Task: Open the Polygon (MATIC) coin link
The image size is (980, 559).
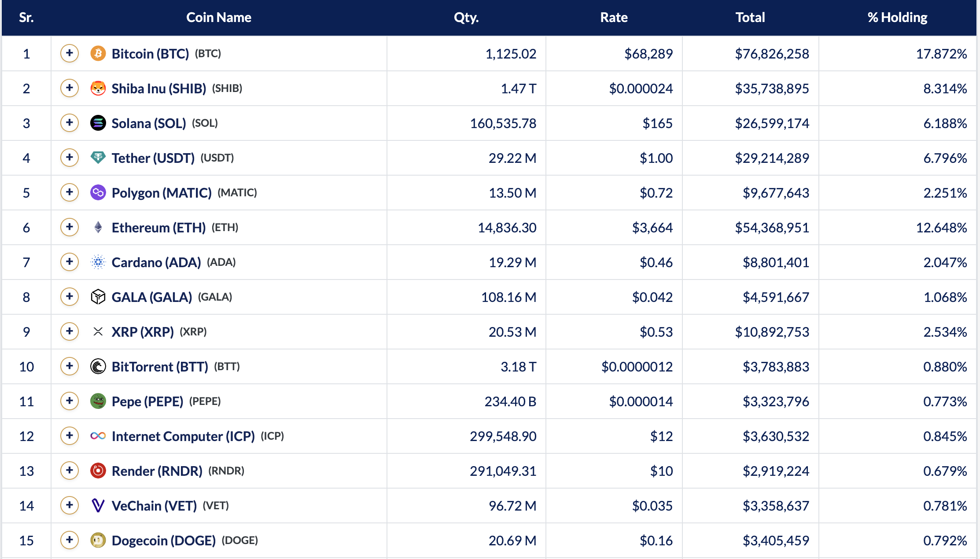Action: [x=162, y=193]
